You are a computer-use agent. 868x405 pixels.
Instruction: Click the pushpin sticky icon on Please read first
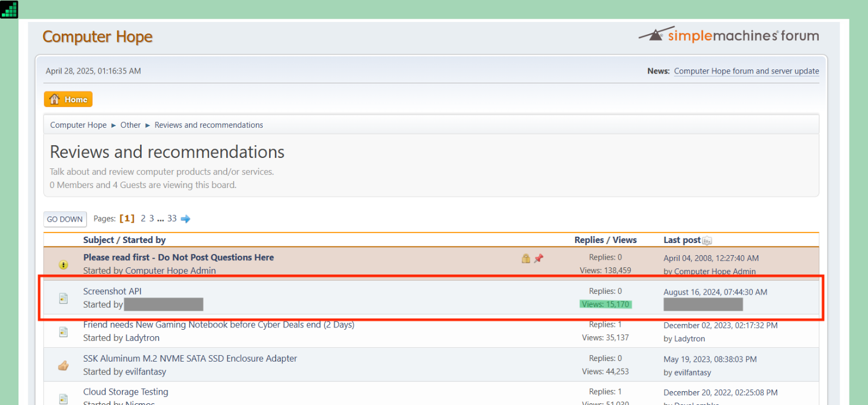(539, 258)
